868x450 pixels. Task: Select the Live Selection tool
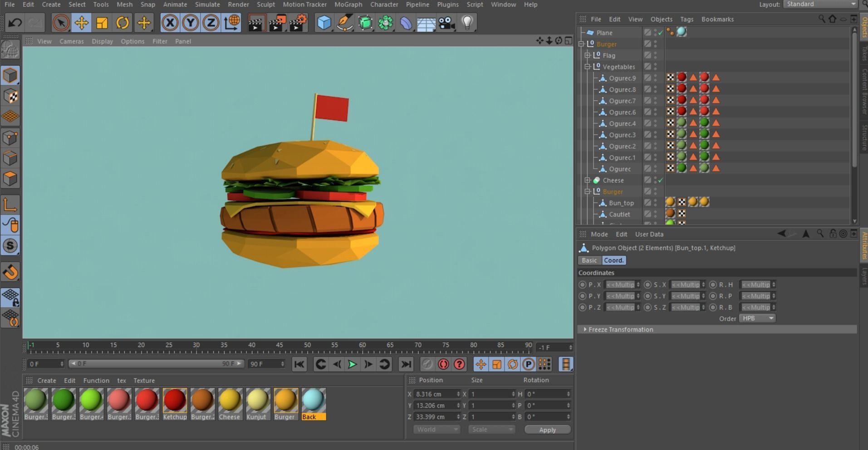click(61, 23)
